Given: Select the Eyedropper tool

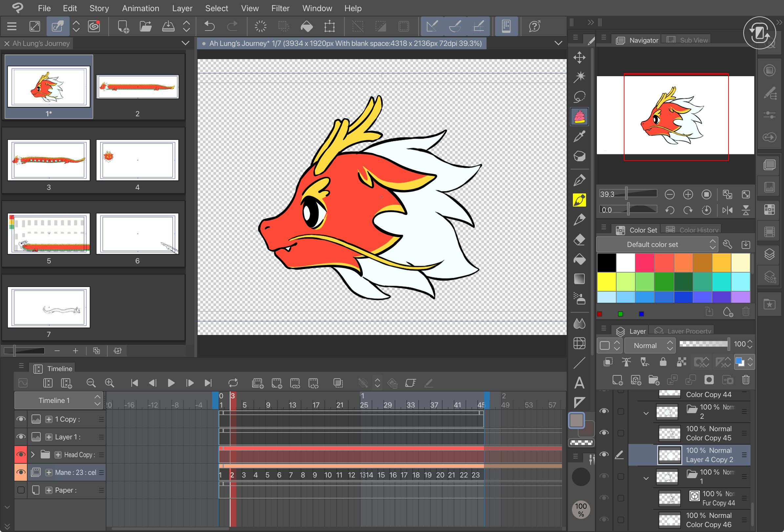Looking at the screenshot, I should click(x=579, y=137).
